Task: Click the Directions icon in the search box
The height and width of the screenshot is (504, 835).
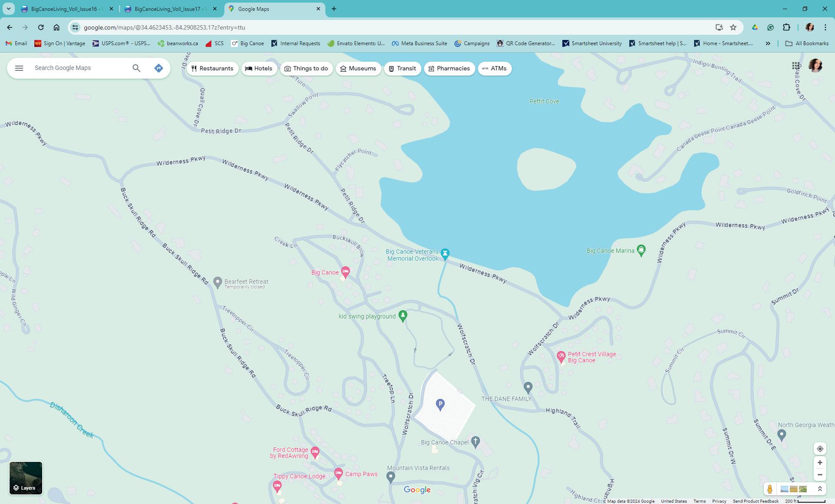Action: [x=158, y=68]
